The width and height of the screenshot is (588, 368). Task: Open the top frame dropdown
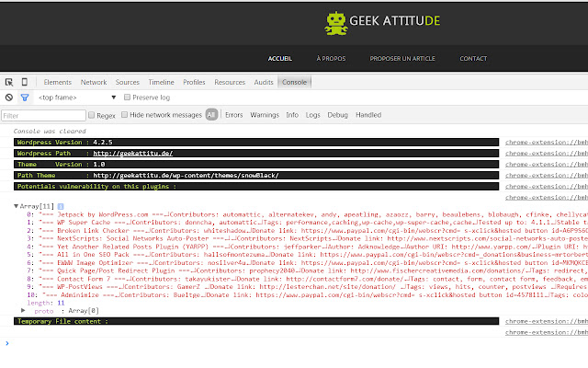(77, 98)
